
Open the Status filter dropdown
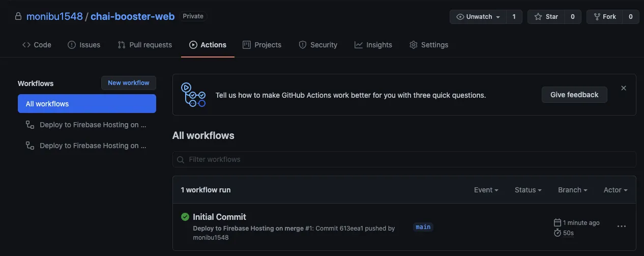click(528, 190)
